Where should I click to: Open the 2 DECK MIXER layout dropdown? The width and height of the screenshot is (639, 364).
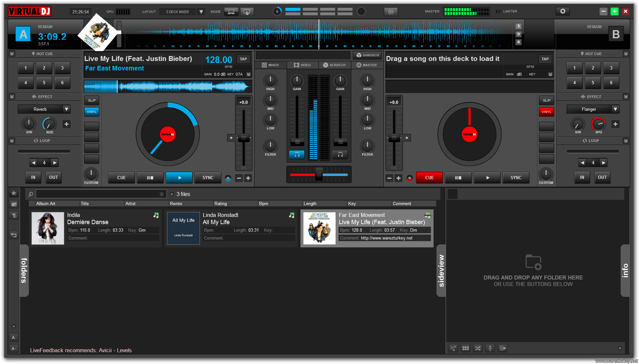pyautogui.click(x=201, y=12)
